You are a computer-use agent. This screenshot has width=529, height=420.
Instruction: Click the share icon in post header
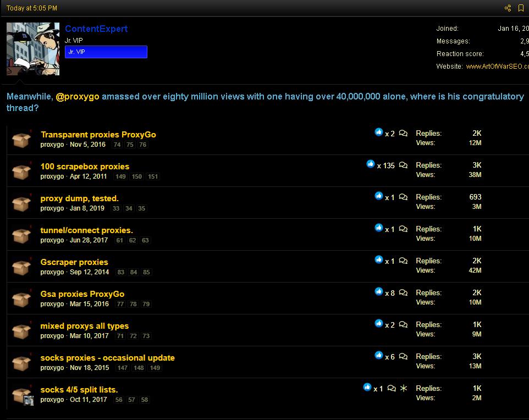click(508, 8)
